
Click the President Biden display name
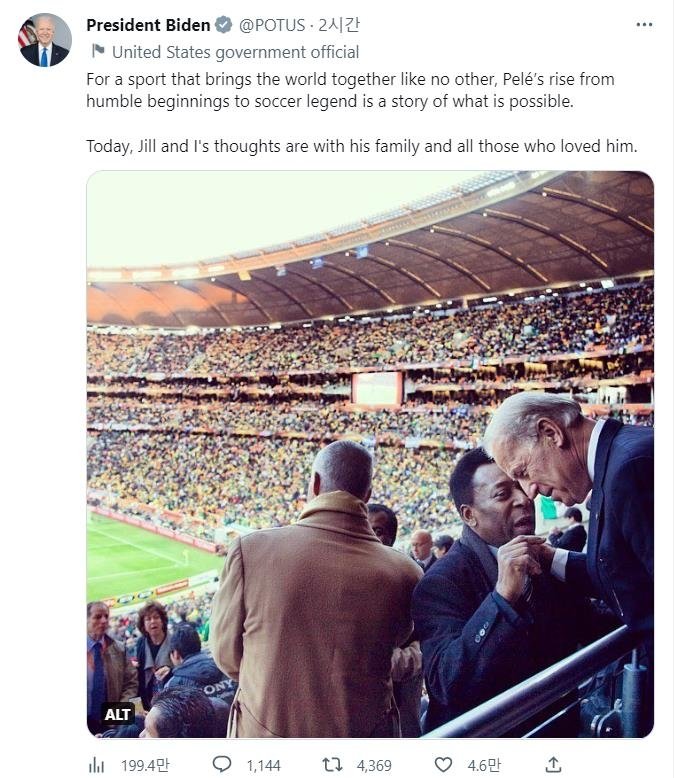148,25
